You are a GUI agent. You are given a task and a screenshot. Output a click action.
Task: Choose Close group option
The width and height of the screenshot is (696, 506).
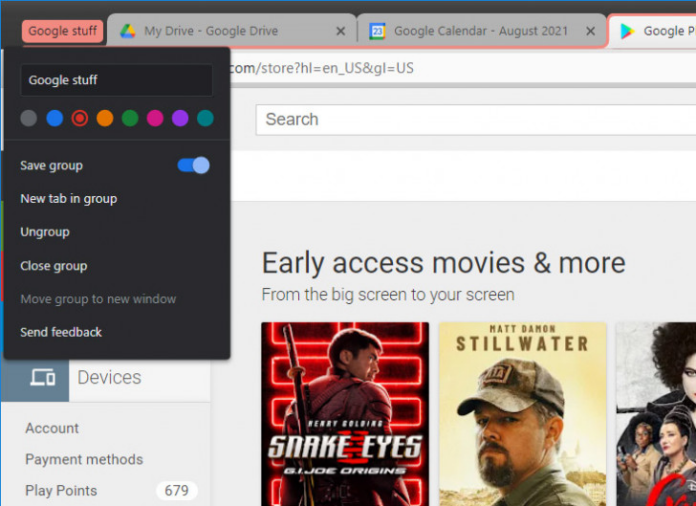tap(54, 265)
